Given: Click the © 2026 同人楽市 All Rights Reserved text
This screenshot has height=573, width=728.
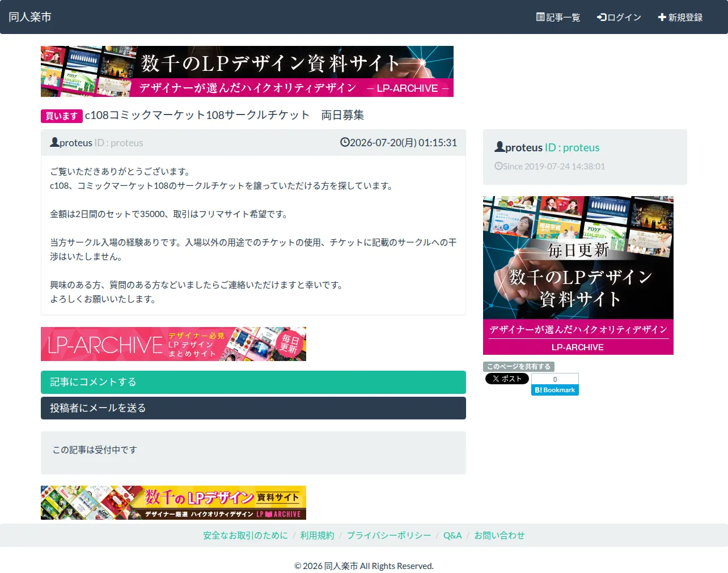Looking at the screenshot, I should 364,566.
